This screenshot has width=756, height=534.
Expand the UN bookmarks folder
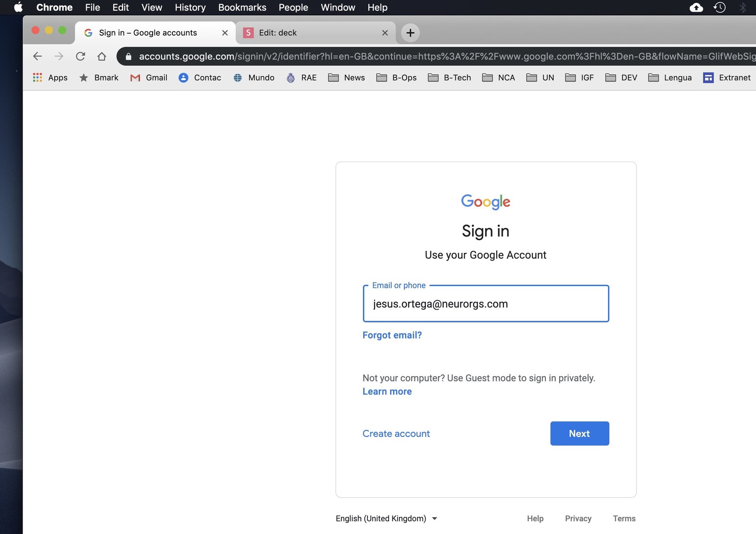pos(540,78)
